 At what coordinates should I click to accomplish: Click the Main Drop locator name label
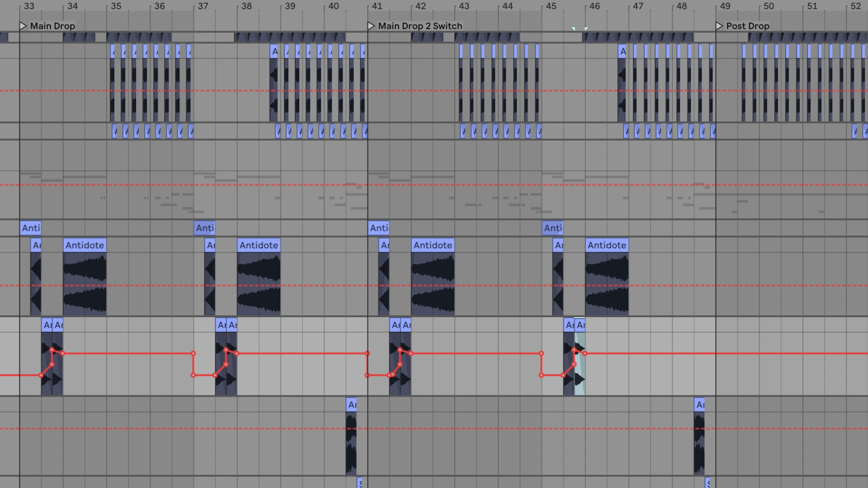point(52,26)
